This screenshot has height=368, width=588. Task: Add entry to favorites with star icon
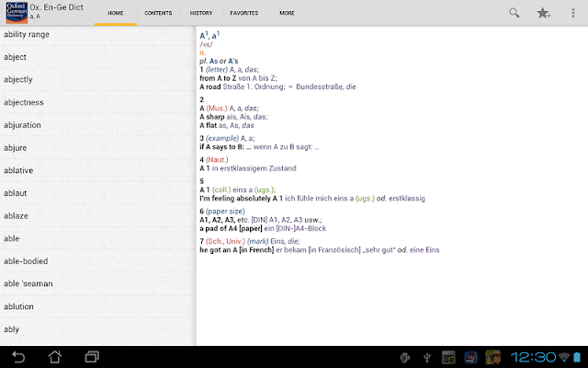pyautogui.click(x=543, y=13)
